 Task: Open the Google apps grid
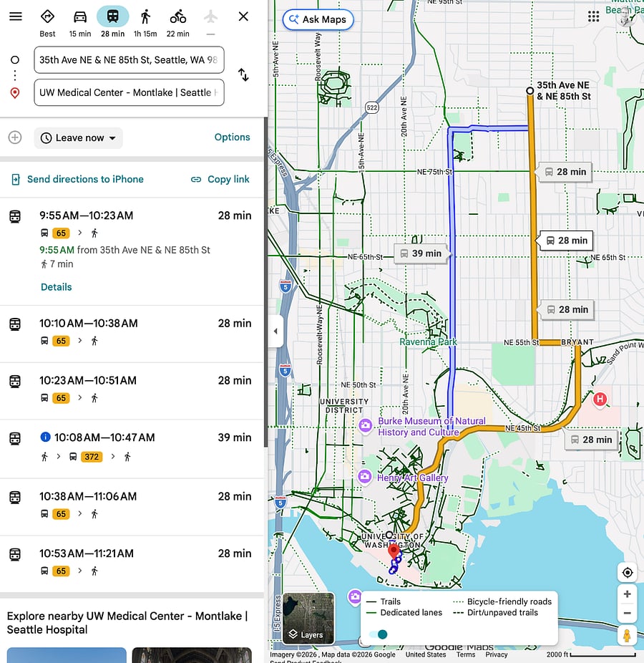(x=593, y=16)
